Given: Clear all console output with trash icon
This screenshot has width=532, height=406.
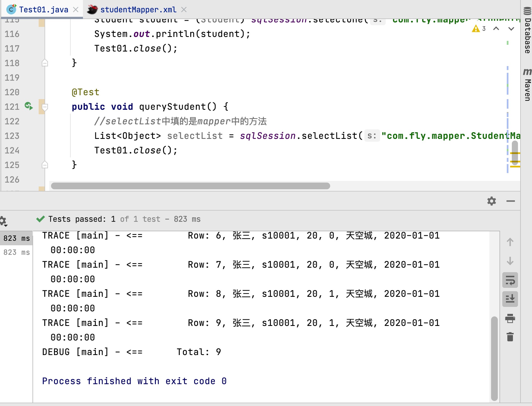Looking at the screenshot, I should (510, 337).
